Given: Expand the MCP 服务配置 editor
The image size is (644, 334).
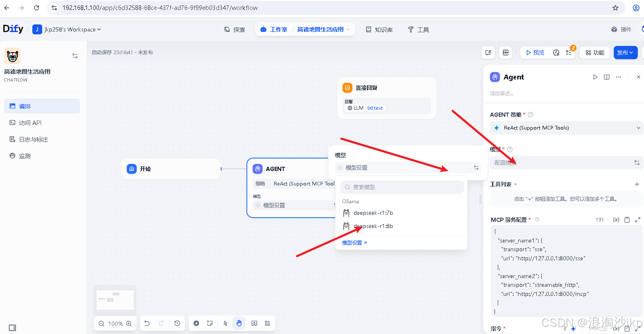Looking at the screenshot, I should pos(638,220).
